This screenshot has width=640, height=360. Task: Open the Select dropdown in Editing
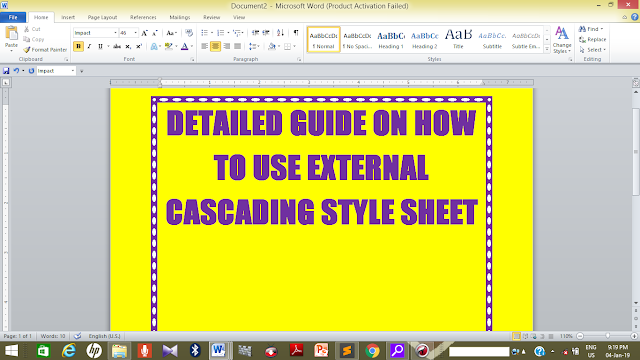tap(592, 49)
